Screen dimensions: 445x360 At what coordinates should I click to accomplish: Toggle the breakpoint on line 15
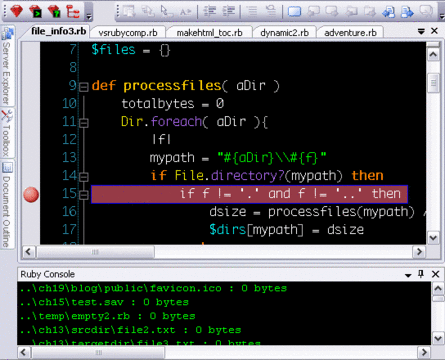pyautogui.click(x=31, y=194)
